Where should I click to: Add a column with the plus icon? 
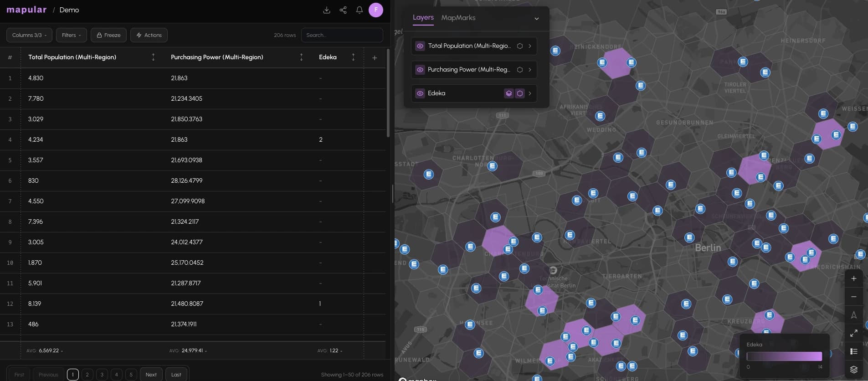point(375,57)
